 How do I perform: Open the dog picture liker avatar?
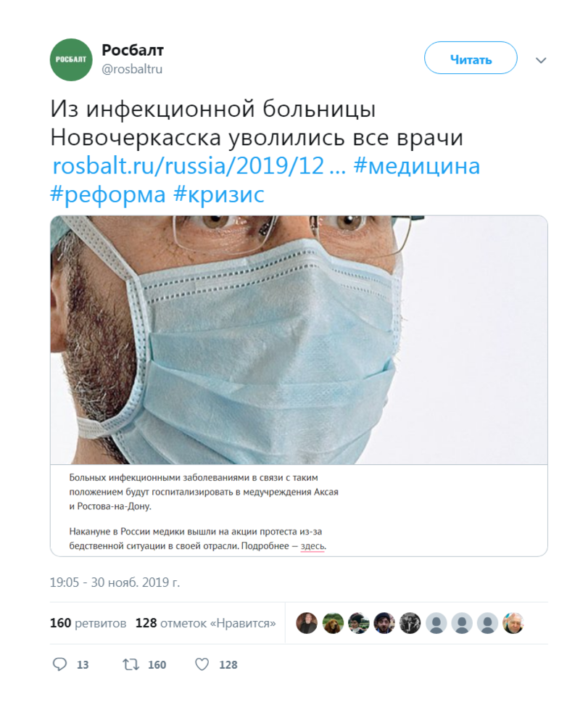click(x=333, y=623)
